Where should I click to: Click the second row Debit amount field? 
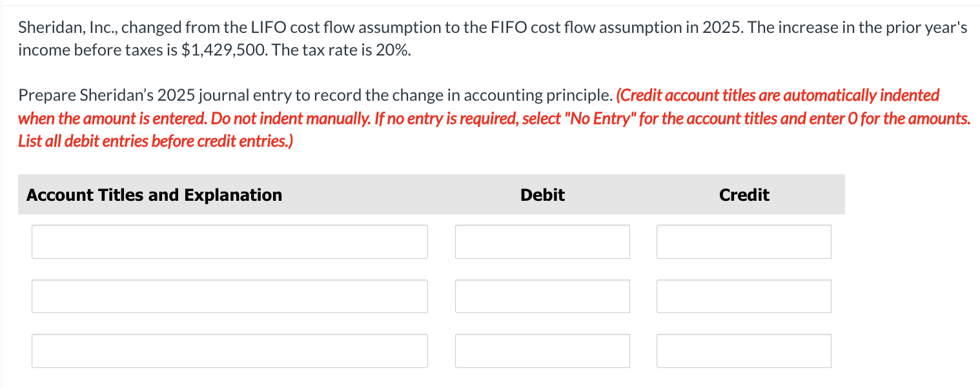542,296
